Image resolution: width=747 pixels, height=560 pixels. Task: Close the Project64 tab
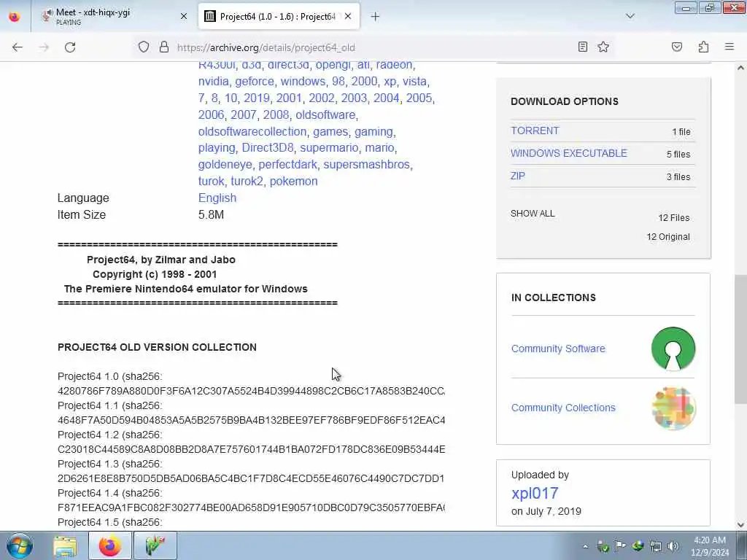tap(348, 16)
